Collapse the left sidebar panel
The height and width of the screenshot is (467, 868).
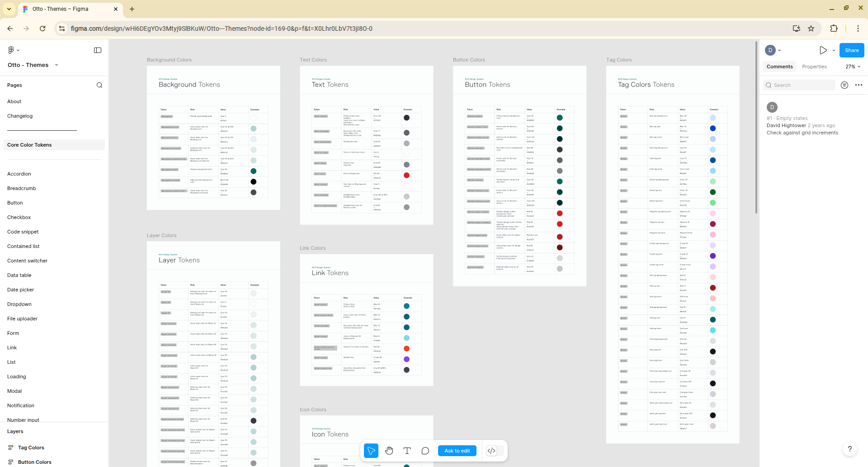(98, 50)
